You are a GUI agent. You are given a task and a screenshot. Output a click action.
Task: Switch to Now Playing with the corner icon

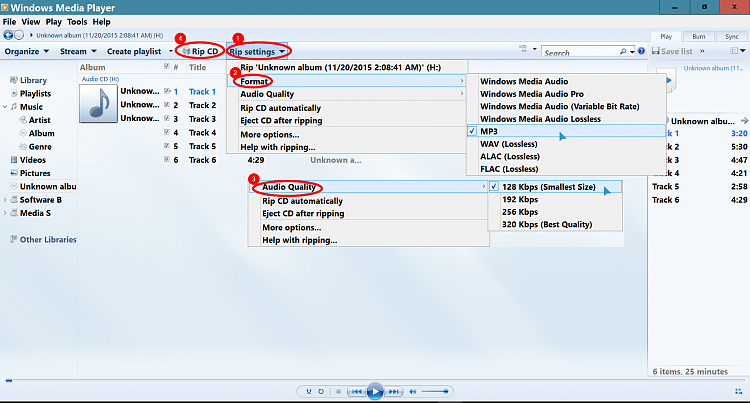[x=739, y=391]
